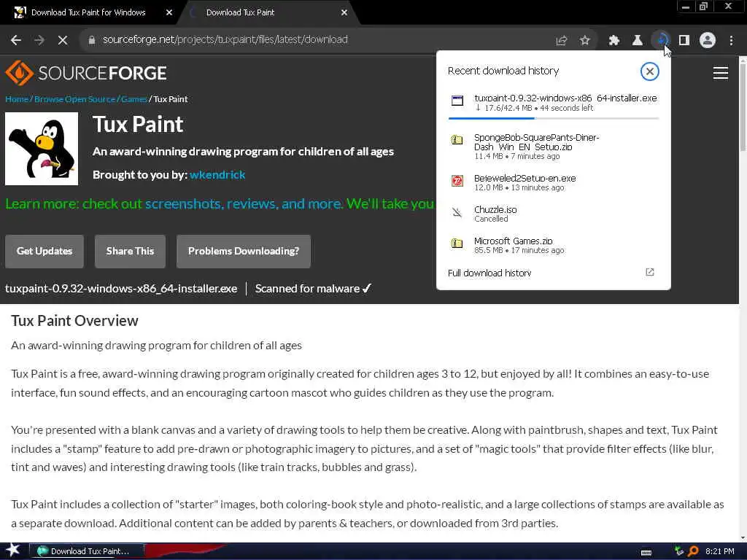This screenshot has width=747, height=560.
Task: Click the taskbar keyboard tray icon
Action: point(646,552)
